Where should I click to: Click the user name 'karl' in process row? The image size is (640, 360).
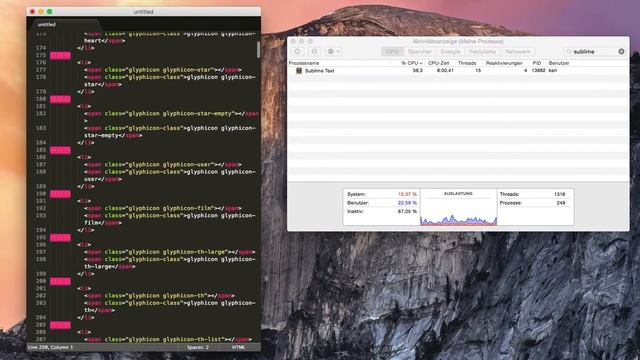coord(553,71)
